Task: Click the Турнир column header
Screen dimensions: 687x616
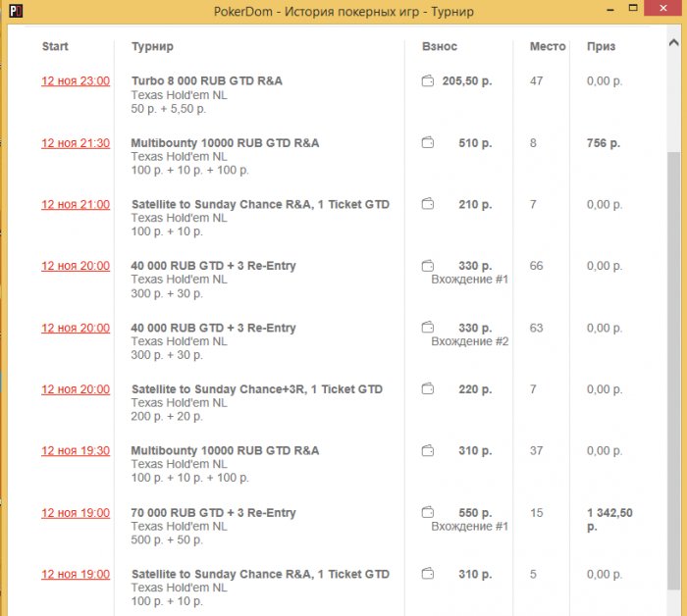Action: tap(152, 46)
